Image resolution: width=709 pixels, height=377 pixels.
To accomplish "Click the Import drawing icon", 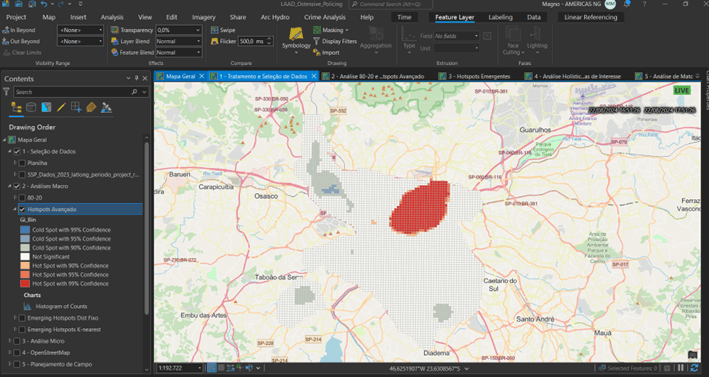I will coord(317,52).
